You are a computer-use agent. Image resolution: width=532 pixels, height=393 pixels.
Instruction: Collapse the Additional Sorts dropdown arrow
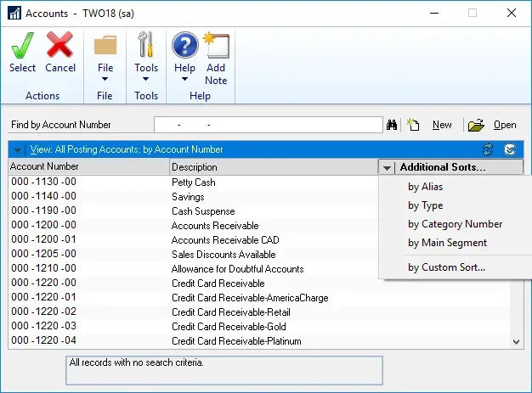click(388, 167)
